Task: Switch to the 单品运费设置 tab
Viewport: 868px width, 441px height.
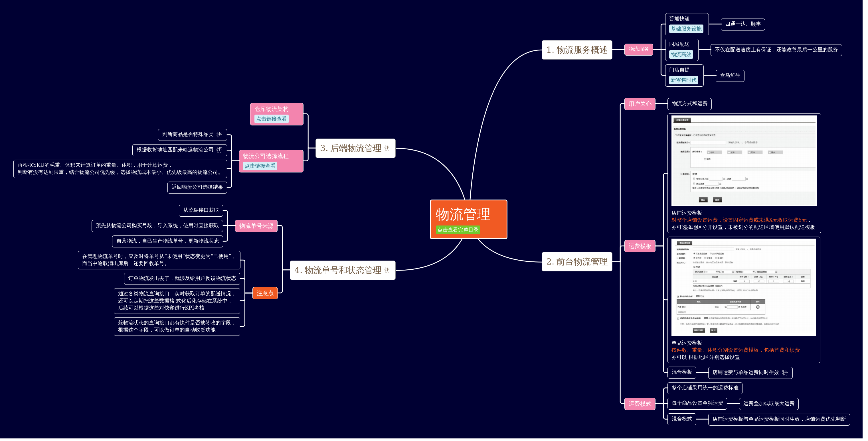Action: point(685,243)
